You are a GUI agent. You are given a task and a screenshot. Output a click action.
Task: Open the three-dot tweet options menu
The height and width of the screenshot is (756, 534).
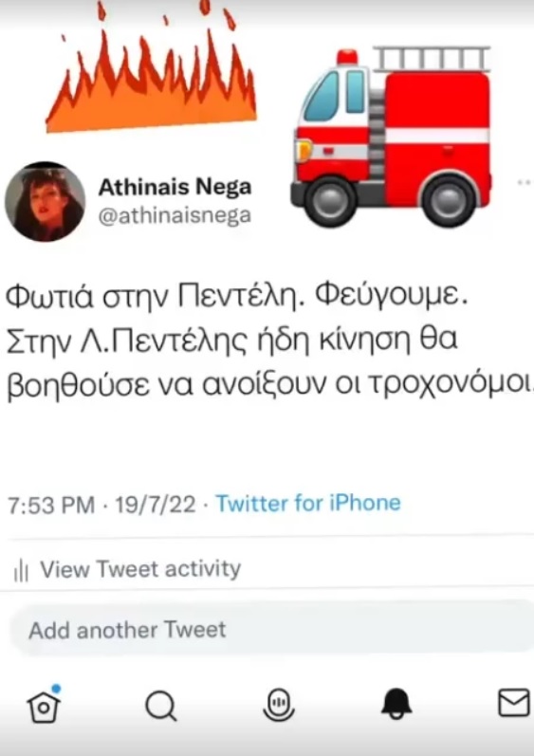click(x=525, y=183)
